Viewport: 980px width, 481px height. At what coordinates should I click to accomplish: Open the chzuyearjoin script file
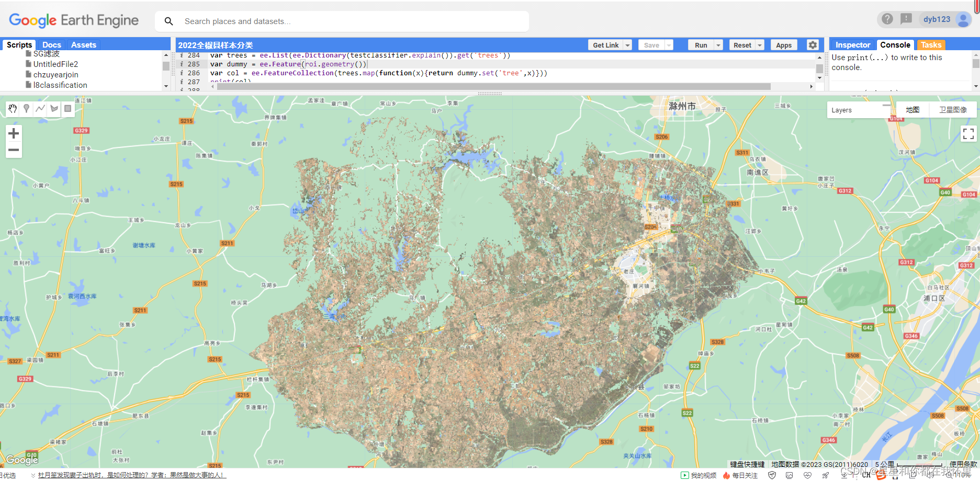click(x=55, y=75)
